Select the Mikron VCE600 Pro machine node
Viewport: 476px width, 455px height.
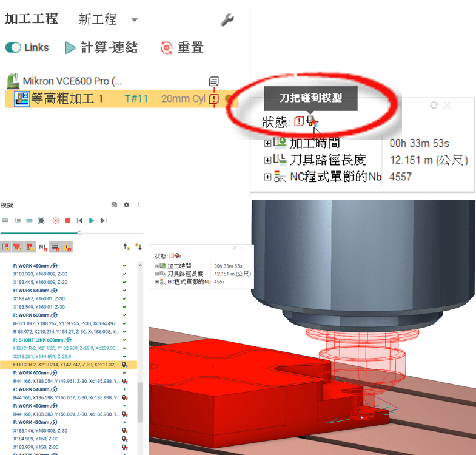72,81
